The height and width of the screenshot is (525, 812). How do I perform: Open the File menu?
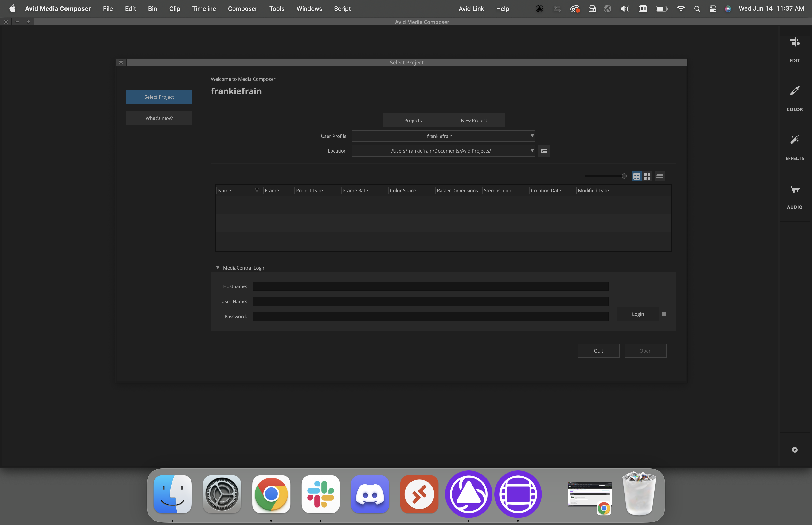coord(108,8)
